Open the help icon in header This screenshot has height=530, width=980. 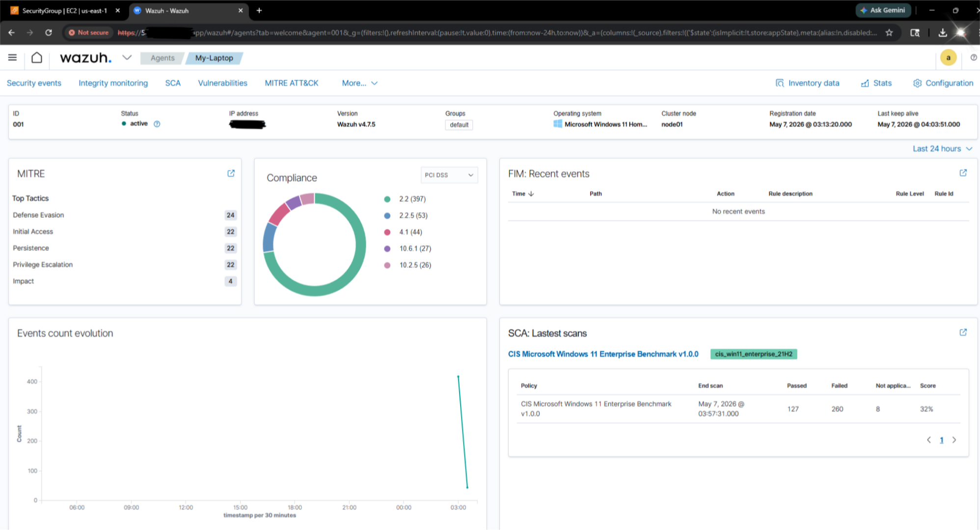click(973, 57)
